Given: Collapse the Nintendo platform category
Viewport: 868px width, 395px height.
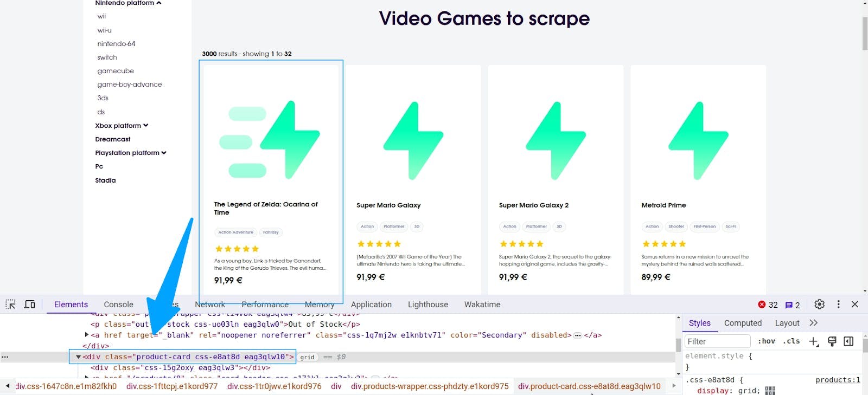Looking at the screenshot, I should (x=129, y=3).
